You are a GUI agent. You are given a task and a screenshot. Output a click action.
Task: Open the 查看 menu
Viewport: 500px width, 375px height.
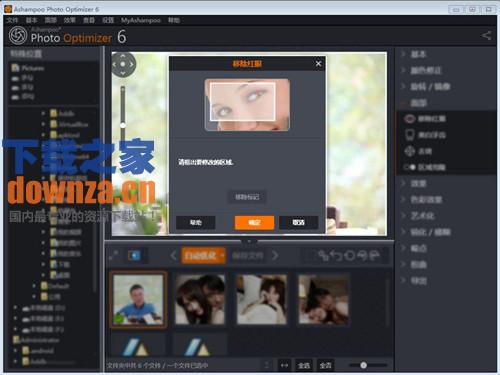pos(89,20)
